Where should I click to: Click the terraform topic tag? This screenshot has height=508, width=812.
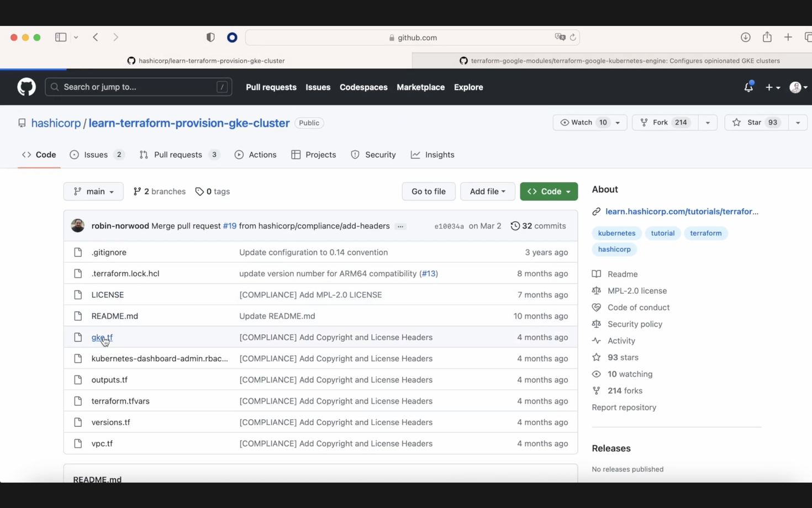[x=705, y=233]
